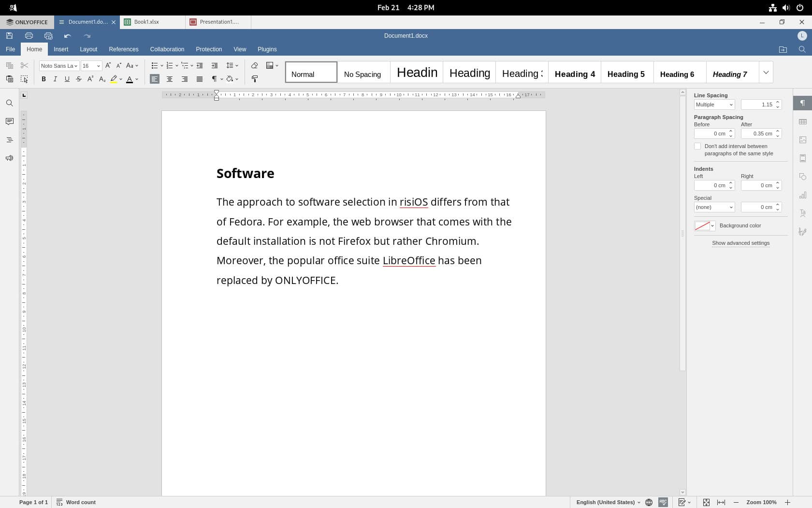The height and width of the screenshot is (508, 812).
Task: Toggle bold formatting
Action: click(43, 79)
